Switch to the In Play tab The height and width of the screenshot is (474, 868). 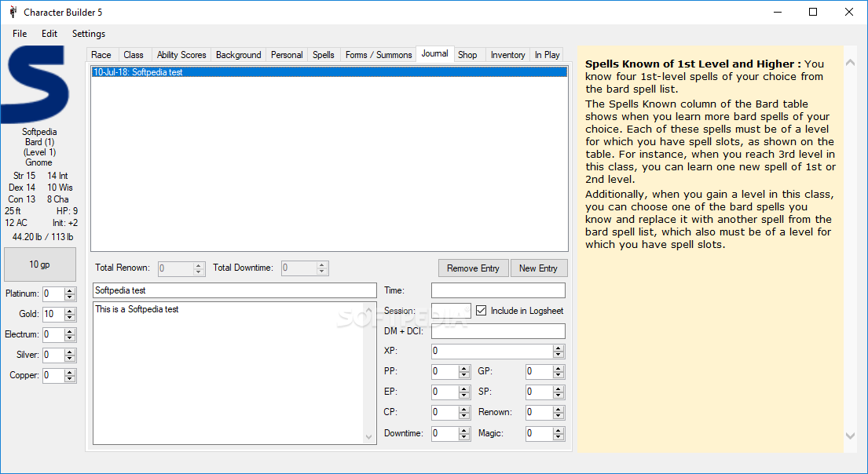(x=547, y=55)
